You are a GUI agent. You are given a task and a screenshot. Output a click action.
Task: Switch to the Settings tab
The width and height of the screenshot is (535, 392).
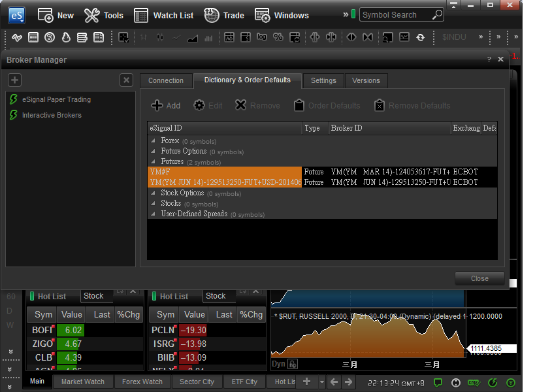(323, 80)
